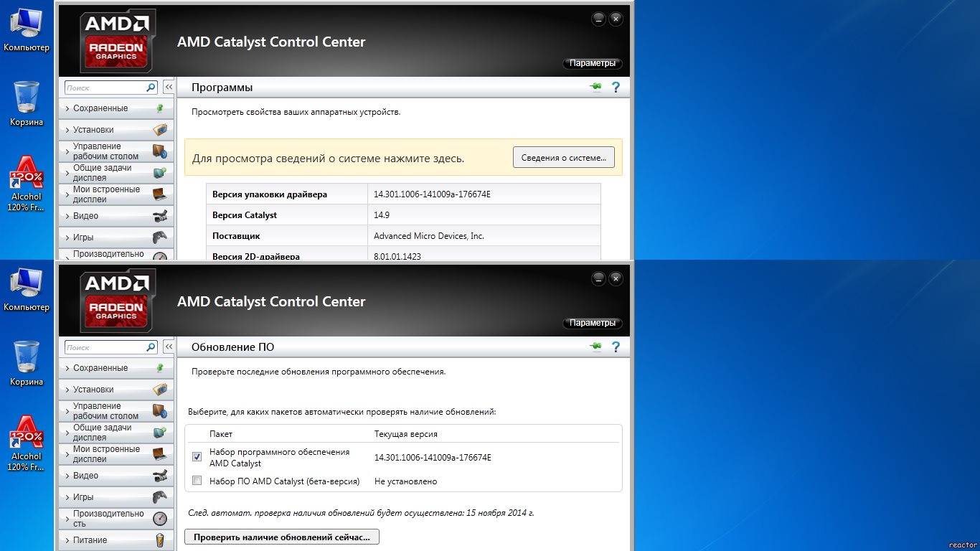Open Производительность in Обновление ПО window
Image resolution: width=980 pixels, height=551 pixels.
coord(116,519)
